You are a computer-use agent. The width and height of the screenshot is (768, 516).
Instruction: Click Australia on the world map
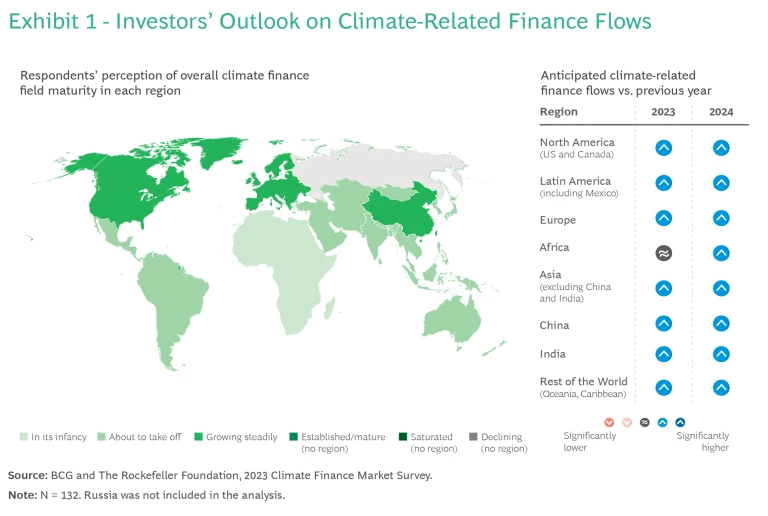[x=457, y=319]
